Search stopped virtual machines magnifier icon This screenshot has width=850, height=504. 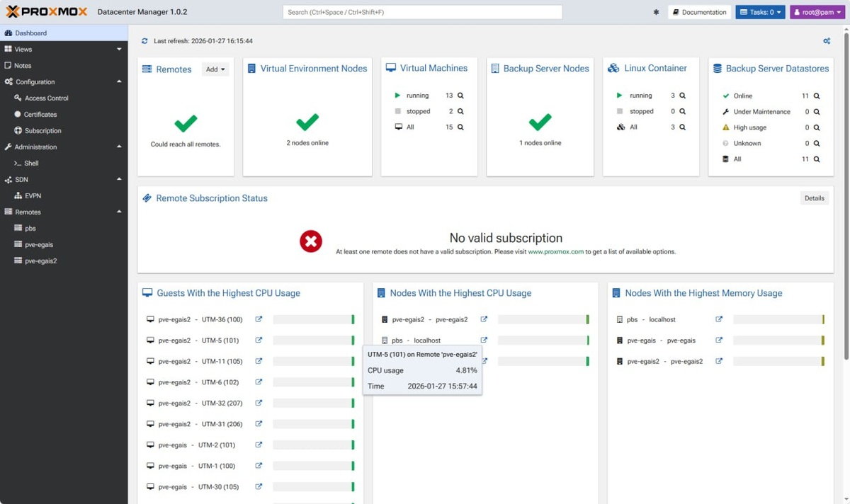(460, 111)
